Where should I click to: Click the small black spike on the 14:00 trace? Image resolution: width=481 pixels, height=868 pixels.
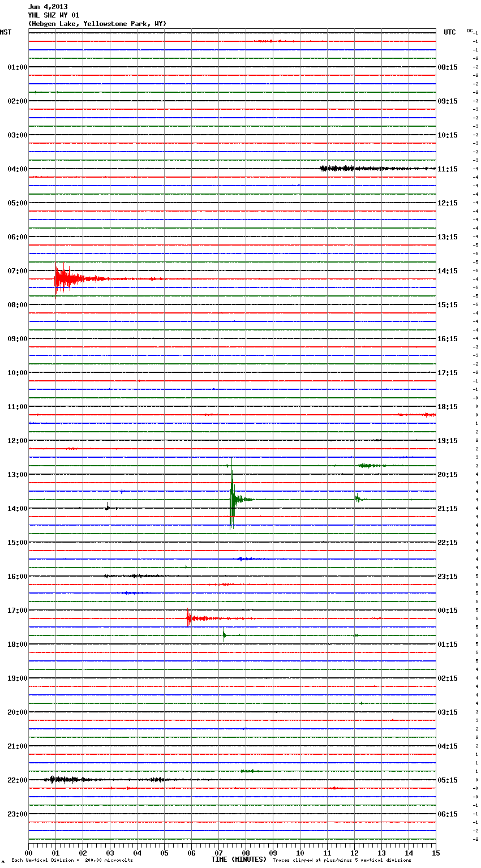tap(108, 507)
